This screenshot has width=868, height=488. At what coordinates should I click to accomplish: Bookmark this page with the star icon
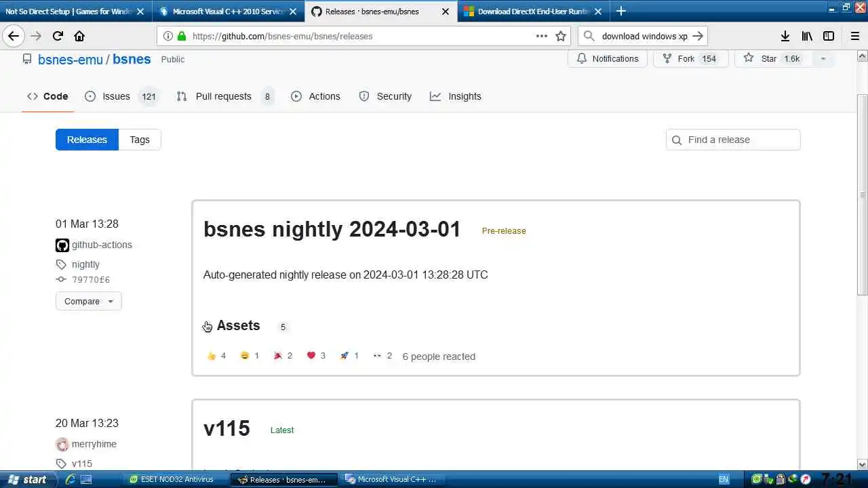pyautogui.click(x=561, y=36)
